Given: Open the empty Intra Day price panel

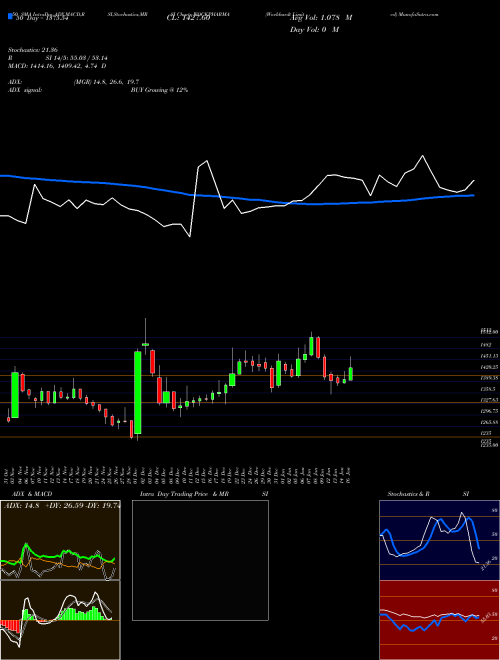Looking at the screenshot, I should pyautogui.click(x=200, y=560).
